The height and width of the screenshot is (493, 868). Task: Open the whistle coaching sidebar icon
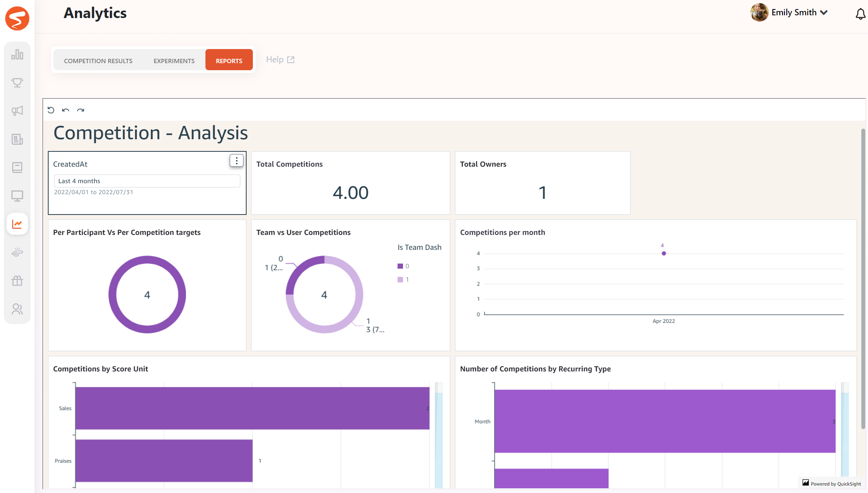pyautogui.click(x=17, y=252)
